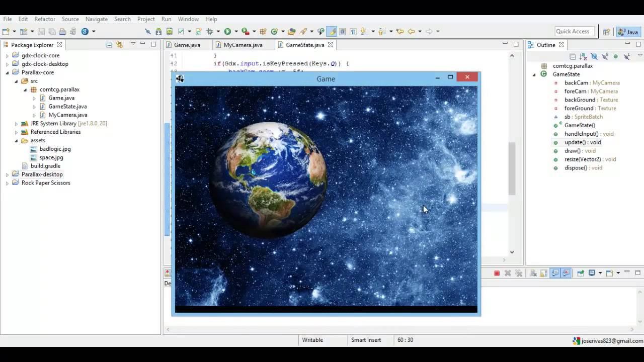This screenshot has height=362, width=644.
Task: Select the Parallax-desktop project
Action: click(42, 174)
